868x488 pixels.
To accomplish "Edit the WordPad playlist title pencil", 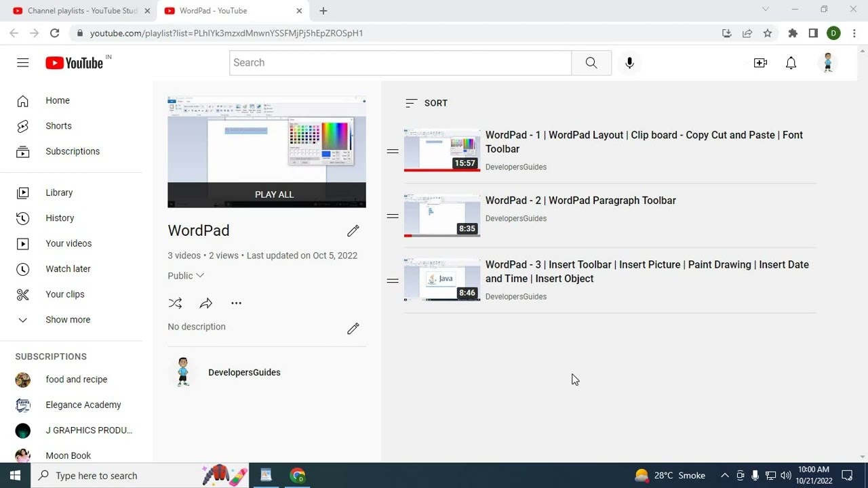I will click(x=353, y=231).
